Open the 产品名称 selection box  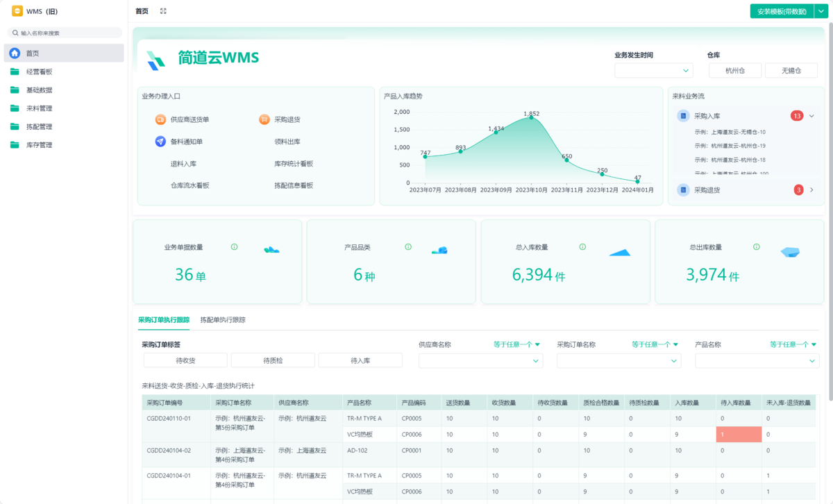tap(757, 361)
